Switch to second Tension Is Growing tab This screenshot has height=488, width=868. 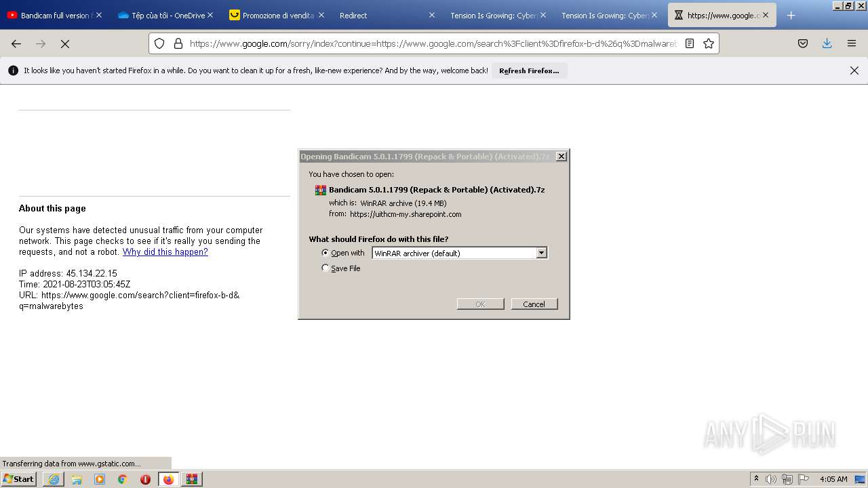click(x=609, y=15)
